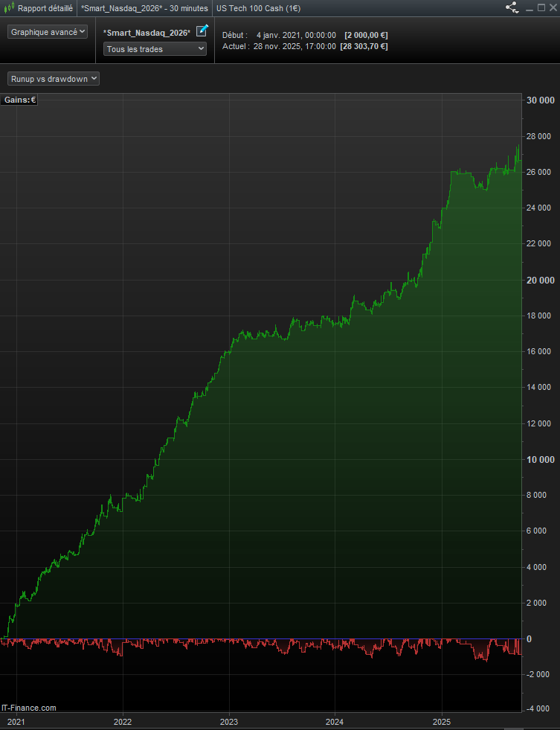Open the Runup vs drawdown dropdown
Image resolution: width=560 pixels, height=730 pixels.
click(54, 78)
